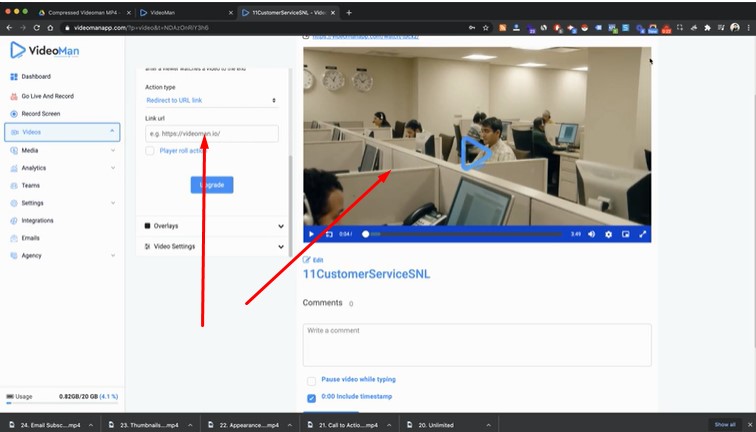Viewport: 756px width, 432px height.
Task: Reload the browser page
Action: click(x=37, y=28)
